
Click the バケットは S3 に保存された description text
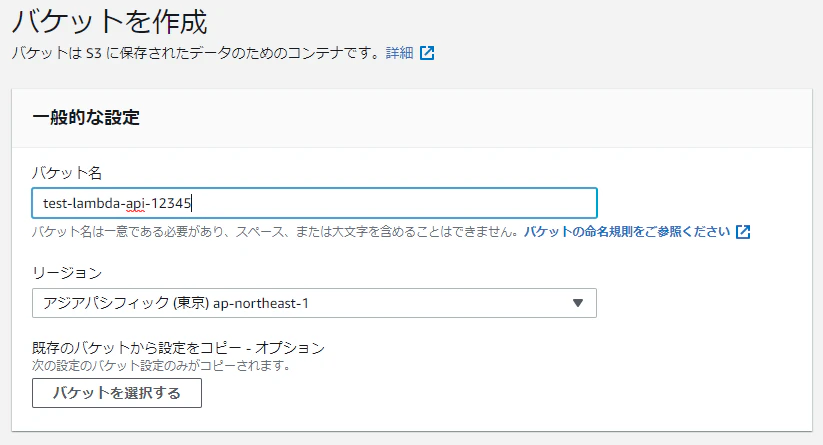(195, 53)
